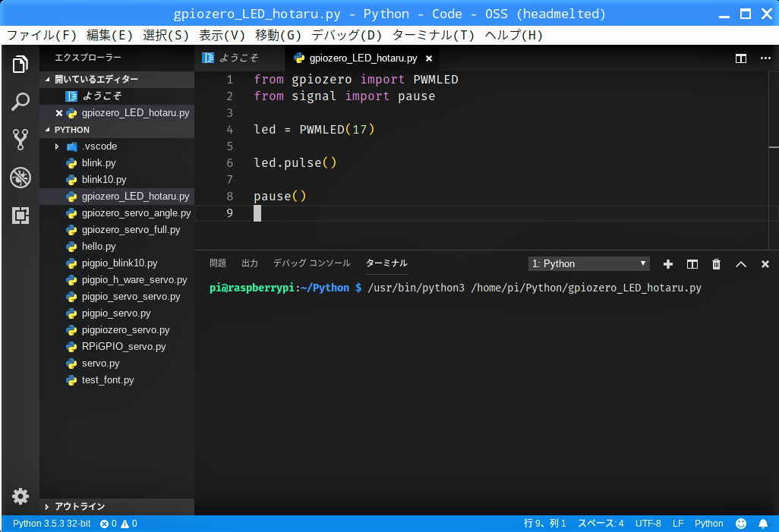
Task: Open the ファイル(F) menu
Action: coord(42,35)
